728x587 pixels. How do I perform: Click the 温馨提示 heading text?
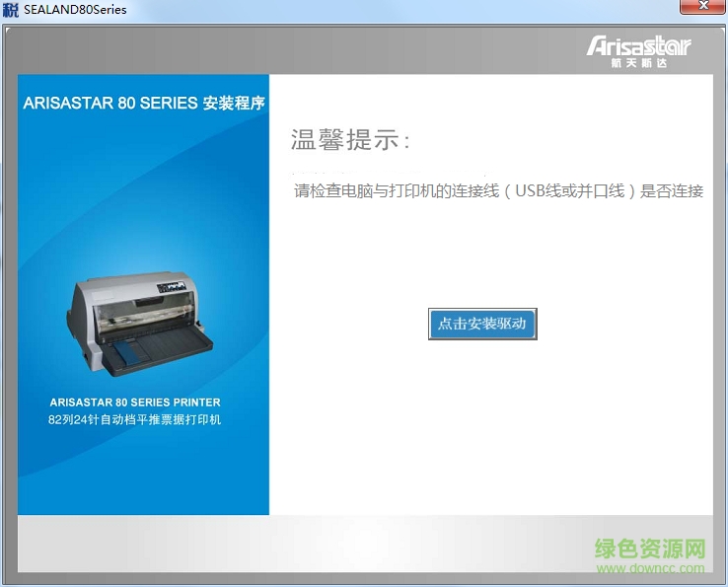click(x=350, y=139)
